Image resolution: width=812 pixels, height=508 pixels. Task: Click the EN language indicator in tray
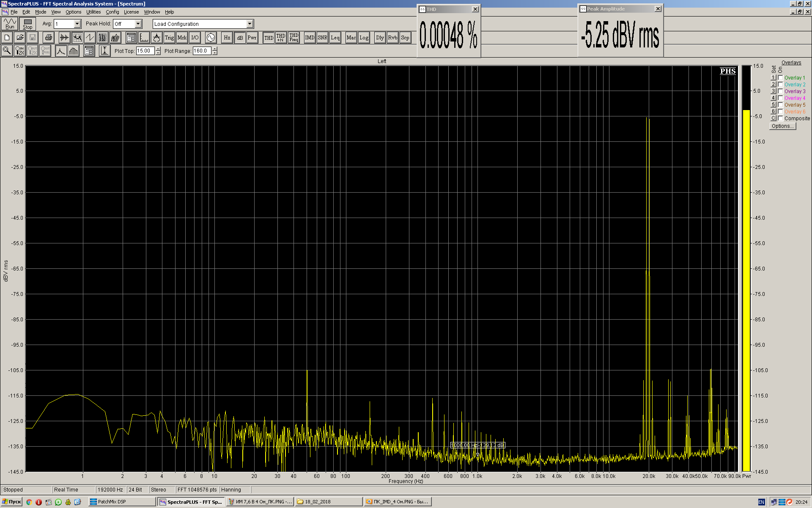point(761,502)
